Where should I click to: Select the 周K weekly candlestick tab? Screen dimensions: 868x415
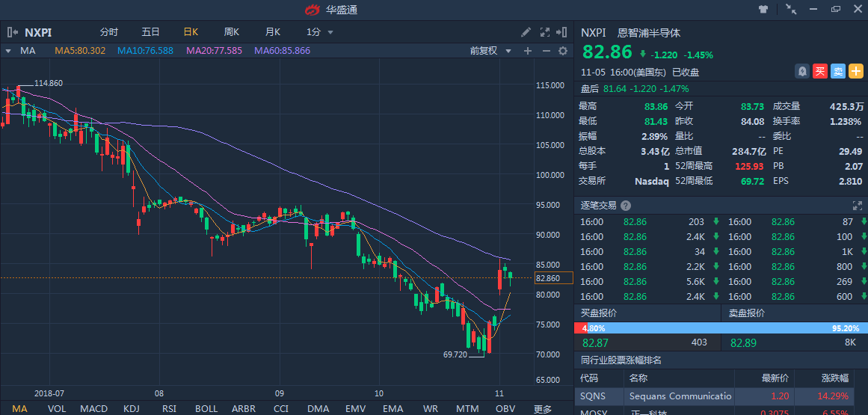coord(232,32)
